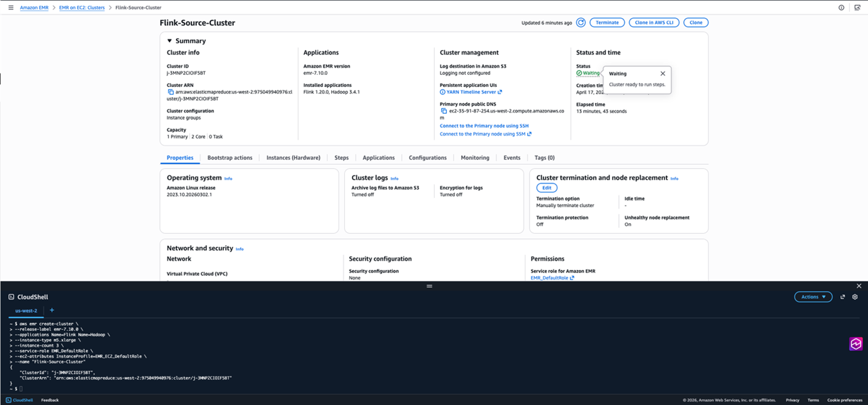The image size is (868, 405).
Task: Click the refresh cluster icon
Action: (580, 22)
